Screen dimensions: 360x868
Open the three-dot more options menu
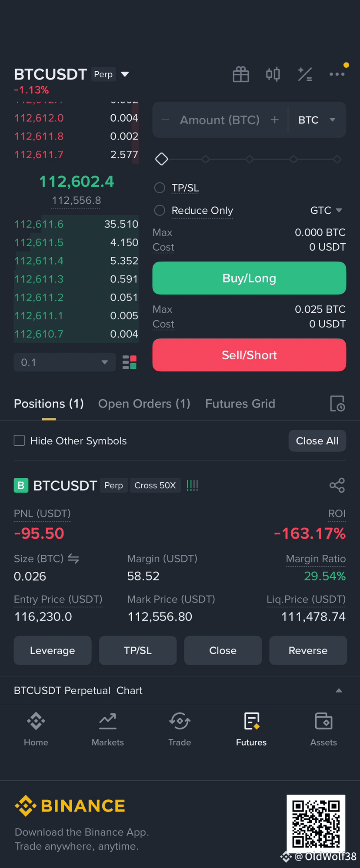337,74
